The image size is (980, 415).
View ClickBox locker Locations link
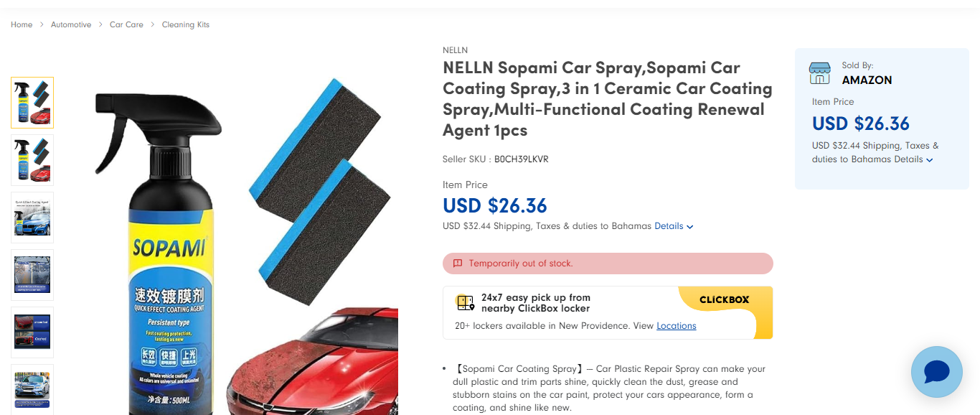point(676,326)
